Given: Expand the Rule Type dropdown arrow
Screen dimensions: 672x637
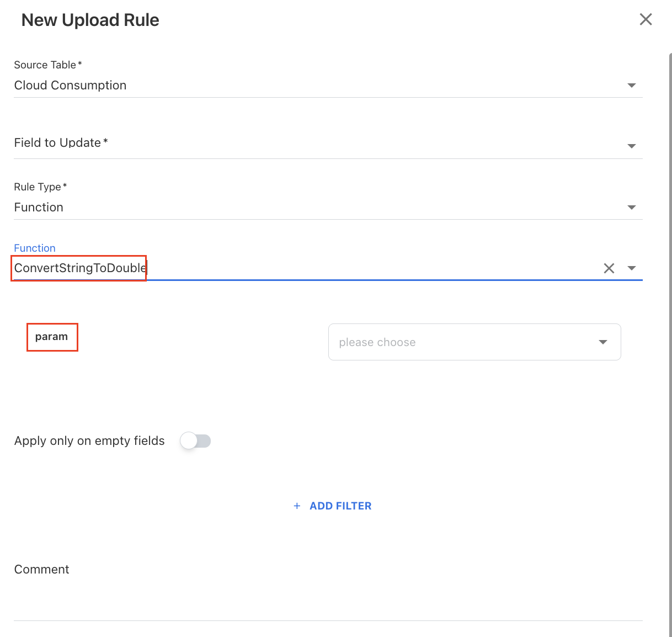Looking at the screenshot, I should pyautogui.click(x=632, y=208).
